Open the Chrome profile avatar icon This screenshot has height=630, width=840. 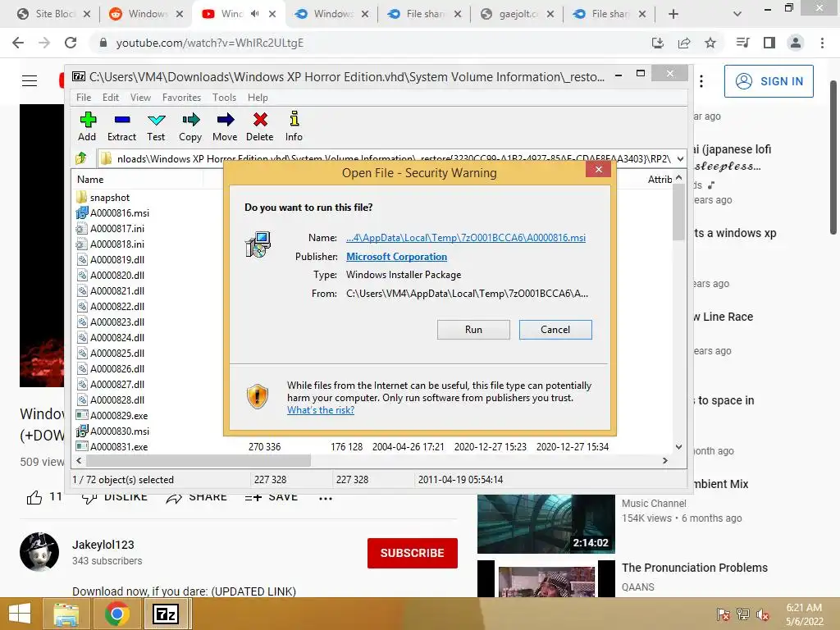click(x=796, y=43)
